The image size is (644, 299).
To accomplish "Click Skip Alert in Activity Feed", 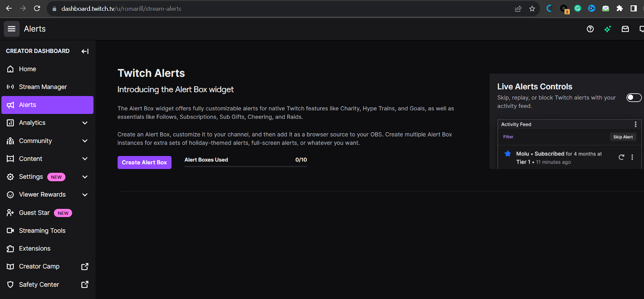I will (x=623, y=137).
